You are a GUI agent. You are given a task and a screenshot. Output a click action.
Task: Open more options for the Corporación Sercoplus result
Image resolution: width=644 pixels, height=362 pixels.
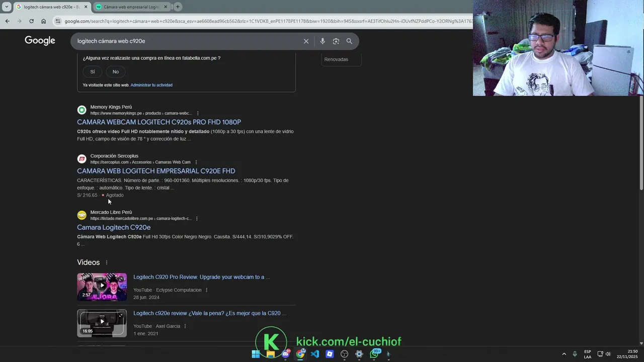tap(196, 162)
